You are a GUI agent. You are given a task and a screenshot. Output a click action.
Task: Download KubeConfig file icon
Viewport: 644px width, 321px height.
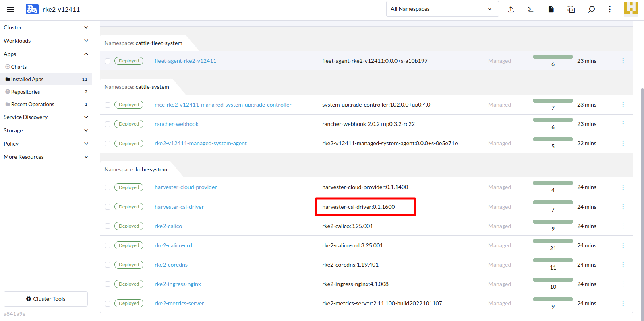pos(551,9)
